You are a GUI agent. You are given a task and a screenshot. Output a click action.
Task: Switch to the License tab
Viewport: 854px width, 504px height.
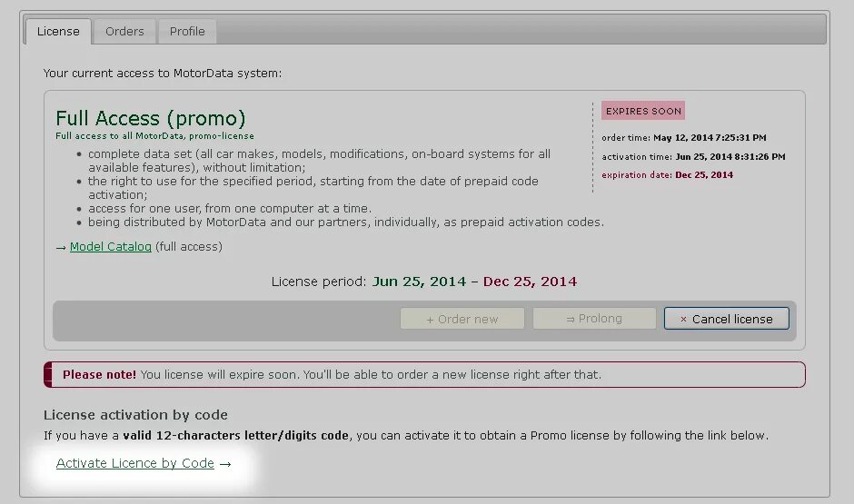58,32
